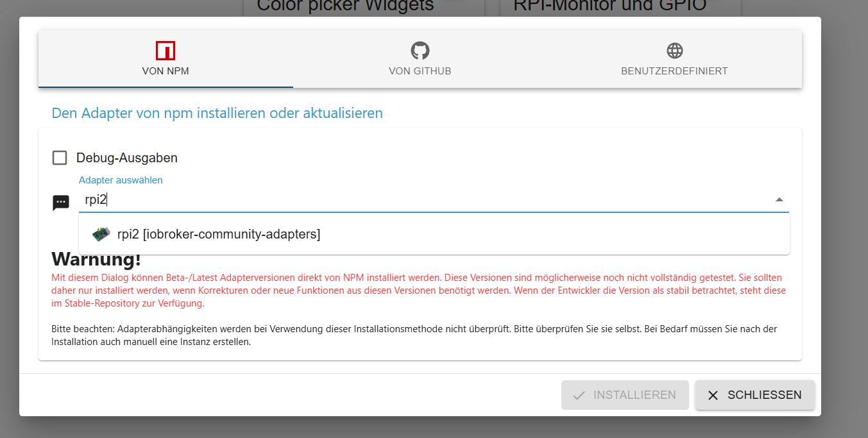Click the GitHub octocat icon

pyautogui.click(x=420, y=51)
